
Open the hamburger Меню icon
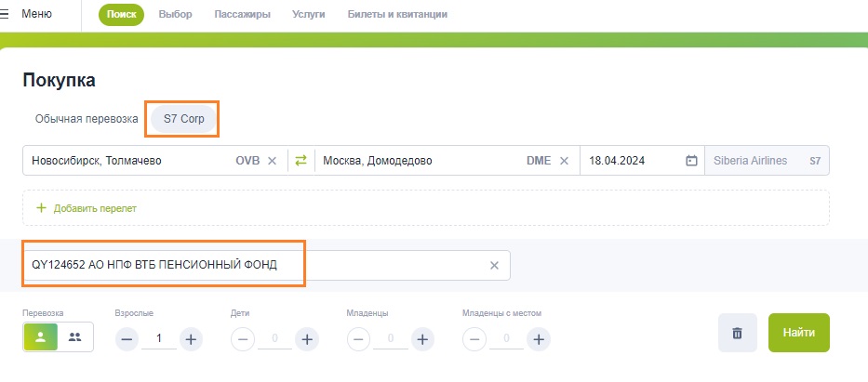[x=5, y=14]
